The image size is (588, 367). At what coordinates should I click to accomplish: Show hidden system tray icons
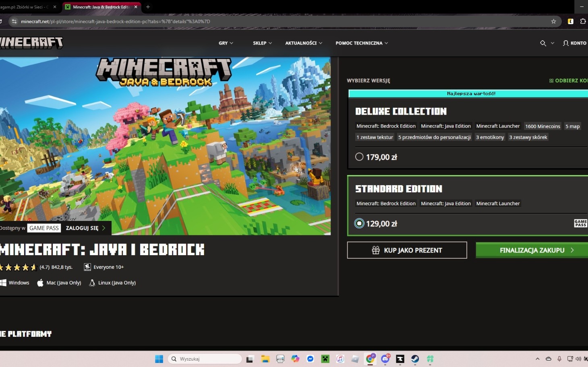[x=537, y=359]
